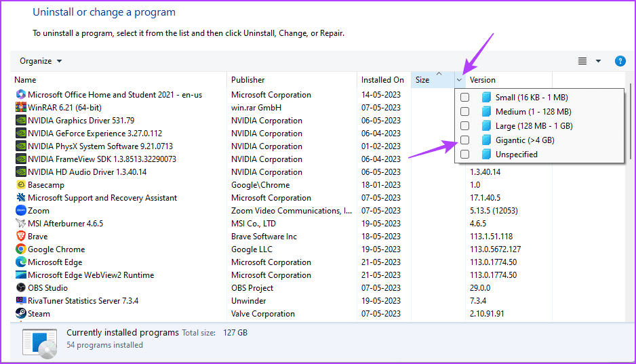This screenshot has height=364, width=636.
Task: Click the Zoom app icon
Action: [x=21, y=210]
